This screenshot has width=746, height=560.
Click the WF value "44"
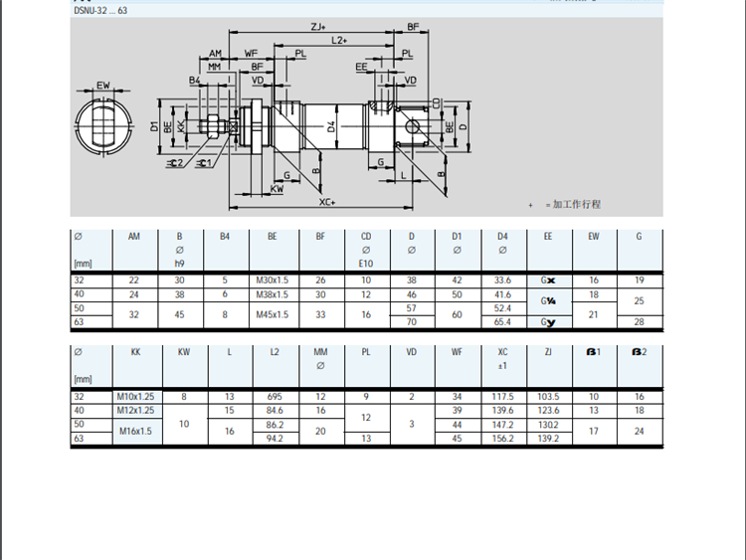(x=457, y=425)
